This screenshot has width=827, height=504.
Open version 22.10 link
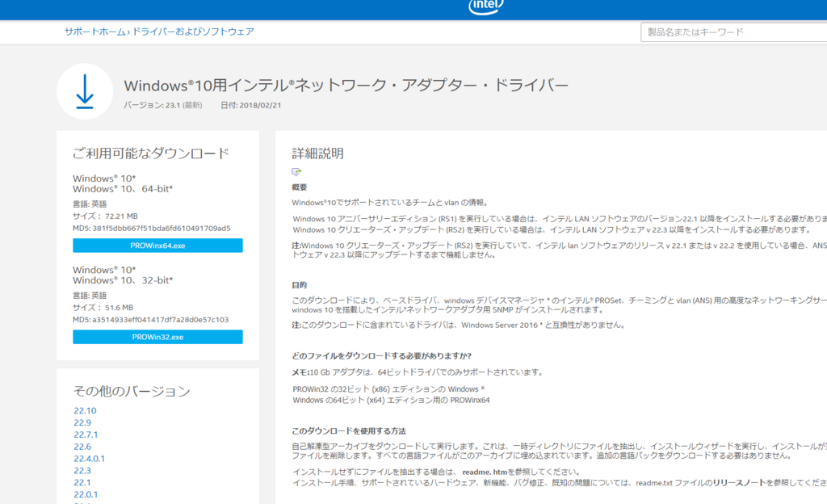click(x=85, y=410)
